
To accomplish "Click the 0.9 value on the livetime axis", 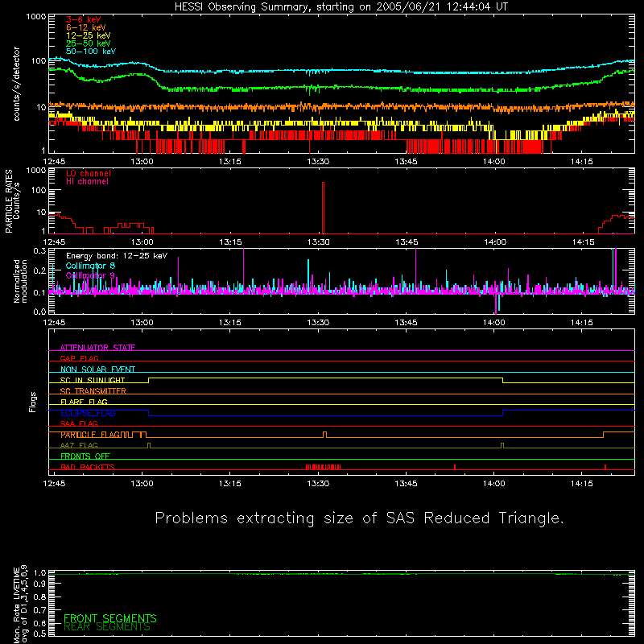I will (39, 584).
